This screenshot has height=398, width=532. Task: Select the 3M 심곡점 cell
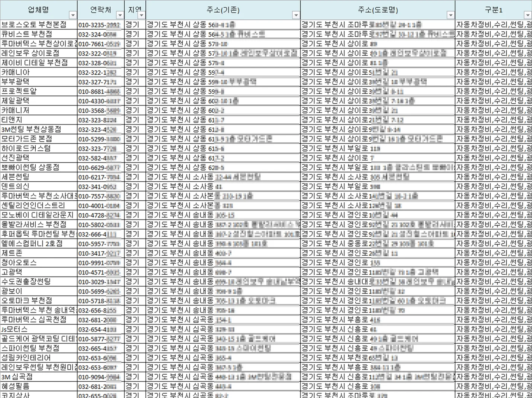click(x=39, y=377)
